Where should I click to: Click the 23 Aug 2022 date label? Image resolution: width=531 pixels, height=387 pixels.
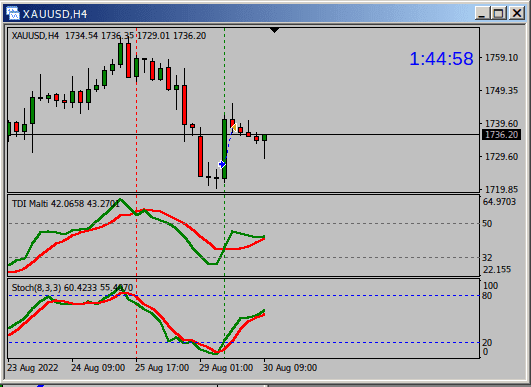[33, 368]
